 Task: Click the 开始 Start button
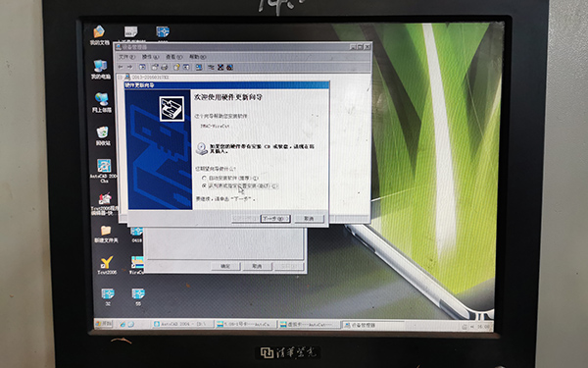(104, 323)
